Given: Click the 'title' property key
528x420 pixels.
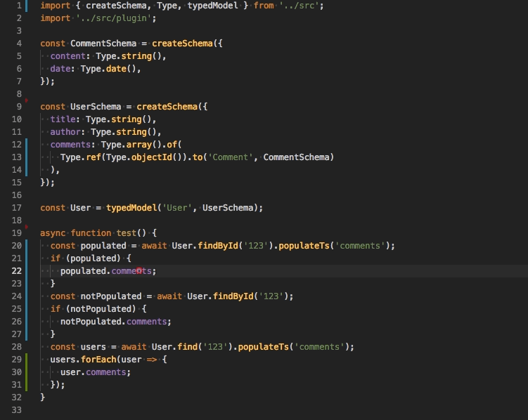Looking at the screenshot, I should pos(63,119).
